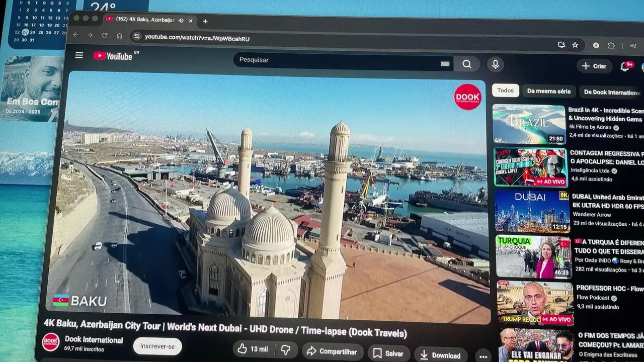
Task: Open the Professor HOC live thumbnail
Action: click(535, 303)
